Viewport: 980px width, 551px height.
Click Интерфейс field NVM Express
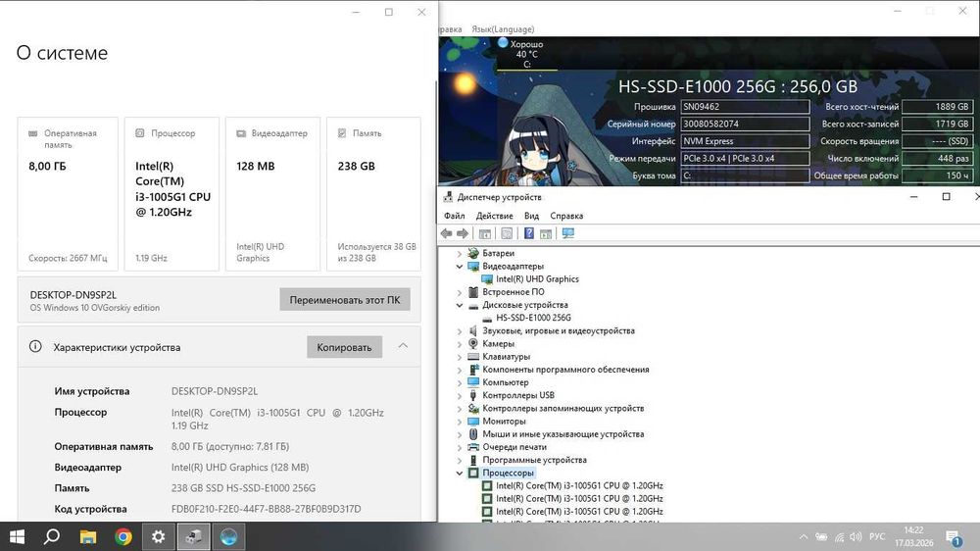click(x=745, y=141)
